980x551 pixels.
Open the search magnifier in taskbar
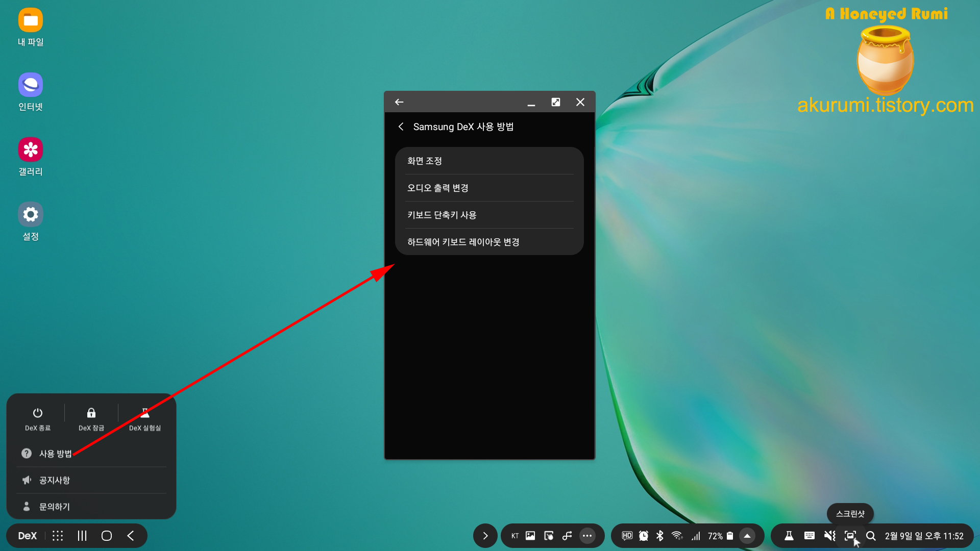pos(871,536)
